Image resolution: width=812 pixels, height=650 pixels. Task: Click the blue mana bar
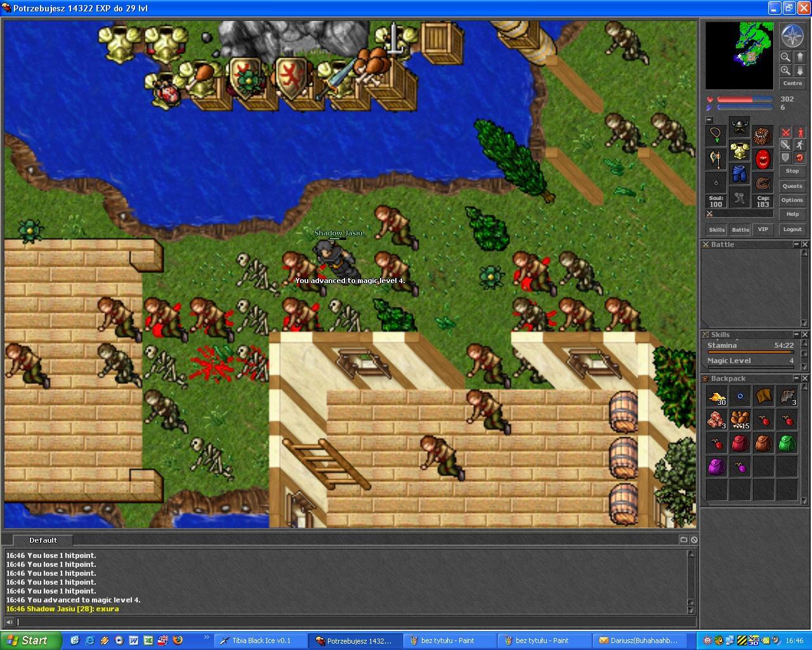tap(745, 108)
